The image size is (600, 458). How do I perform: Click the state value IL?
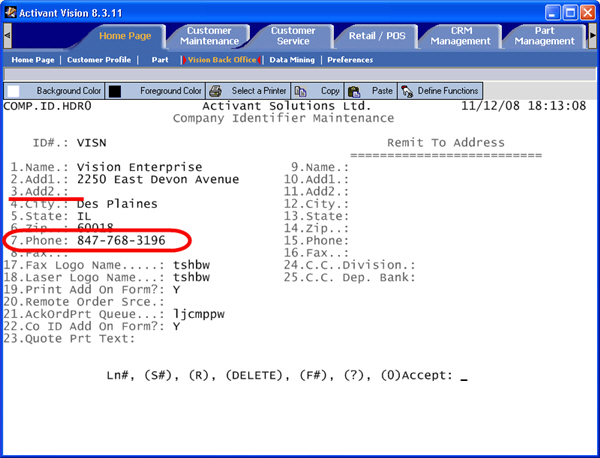84,216
